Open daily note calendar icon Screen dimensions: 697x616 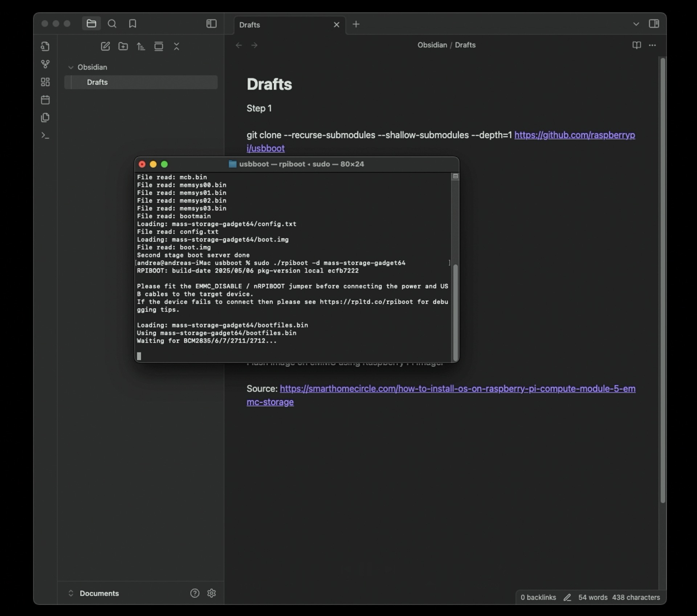point(45,100)
